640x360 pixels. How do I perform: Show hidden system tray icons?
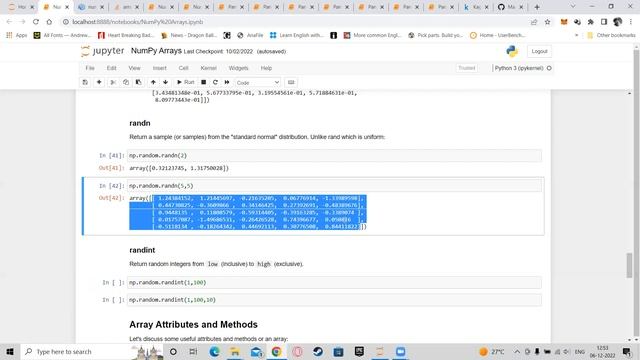tap(517, 351)
